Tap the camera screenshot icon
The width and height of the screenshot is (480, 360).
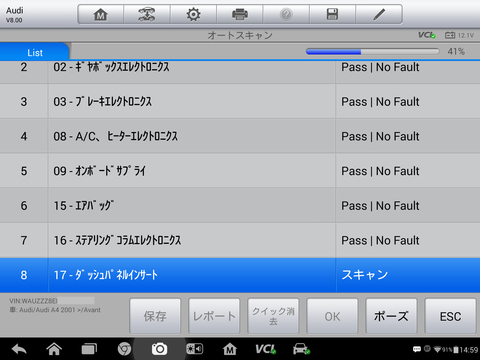pos(159,349)
